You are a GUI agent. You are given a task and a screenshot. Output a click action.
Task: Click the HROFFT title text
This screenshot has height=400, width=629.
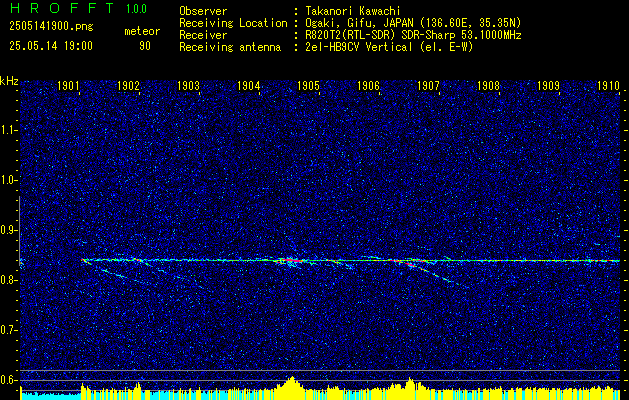[62, 8]
